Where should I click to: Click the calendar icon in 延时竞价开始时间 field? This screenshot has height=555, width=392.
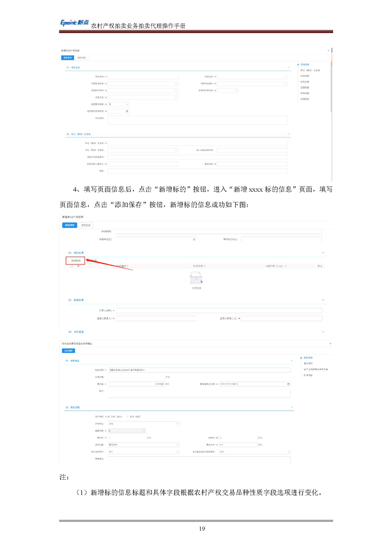127,111
